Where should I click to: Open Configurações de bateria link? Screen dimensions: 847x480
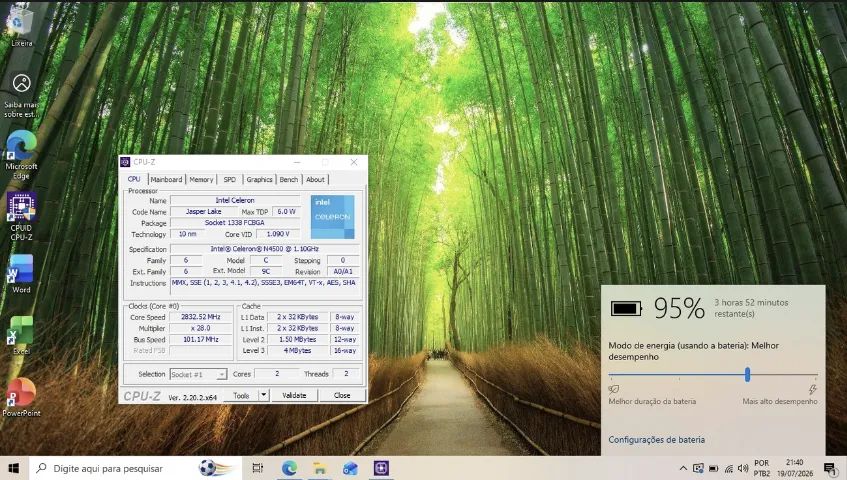coord(656,440)
